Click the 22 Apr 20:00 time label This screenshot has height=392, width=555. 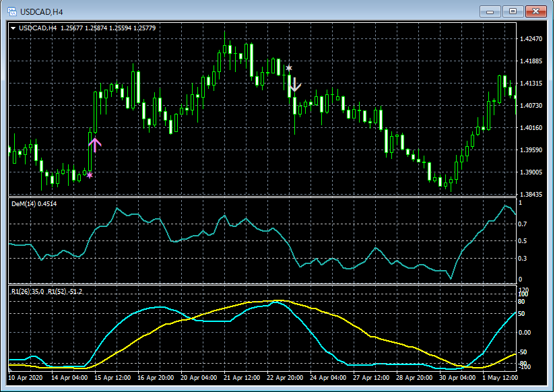(286, 378)
